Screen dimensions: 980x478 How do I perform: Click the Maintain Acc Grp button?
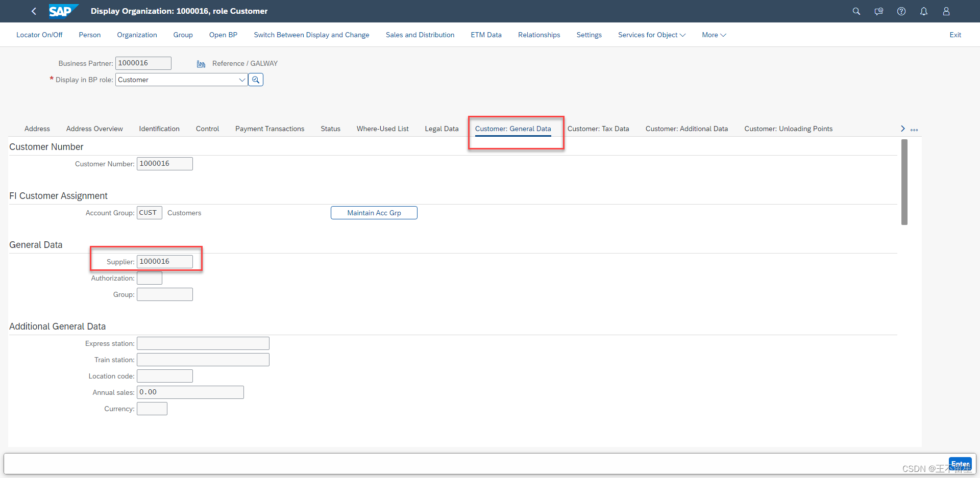pyautogui.click(x=374, y=213)
